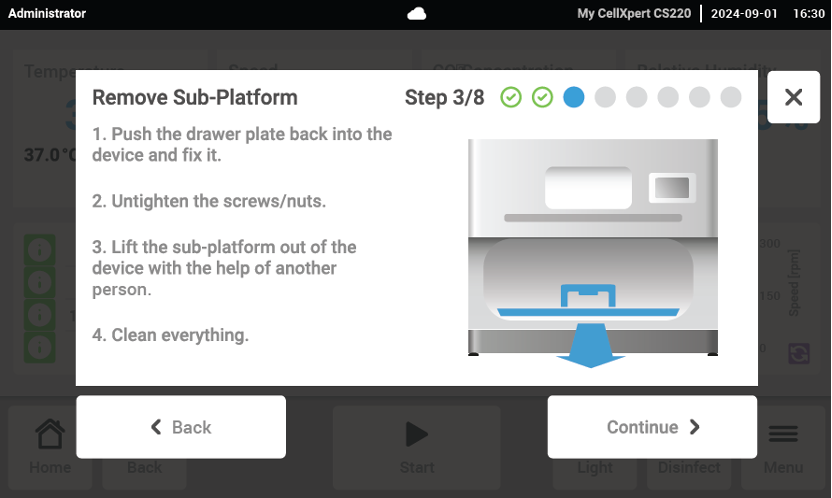Tap the Disinfect button in bottom bar
This screenshot has height=498, width=832.
pos(689,467)
